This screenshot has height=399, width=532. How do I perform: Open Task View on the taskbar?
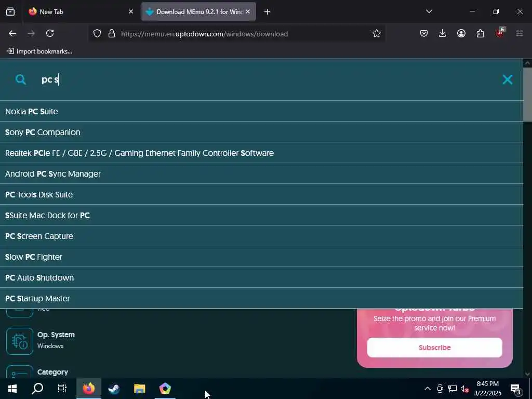coord(62,389)
